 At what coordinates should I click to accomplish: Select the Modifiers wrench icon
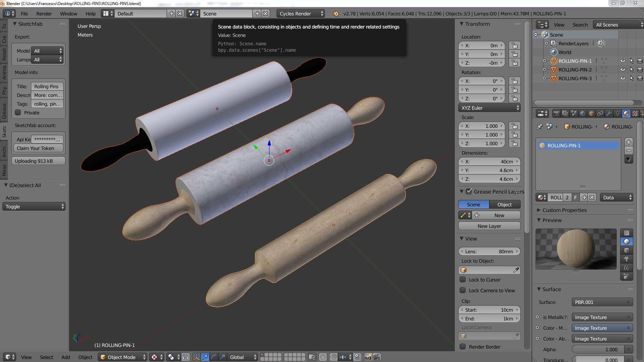(609, 114)
